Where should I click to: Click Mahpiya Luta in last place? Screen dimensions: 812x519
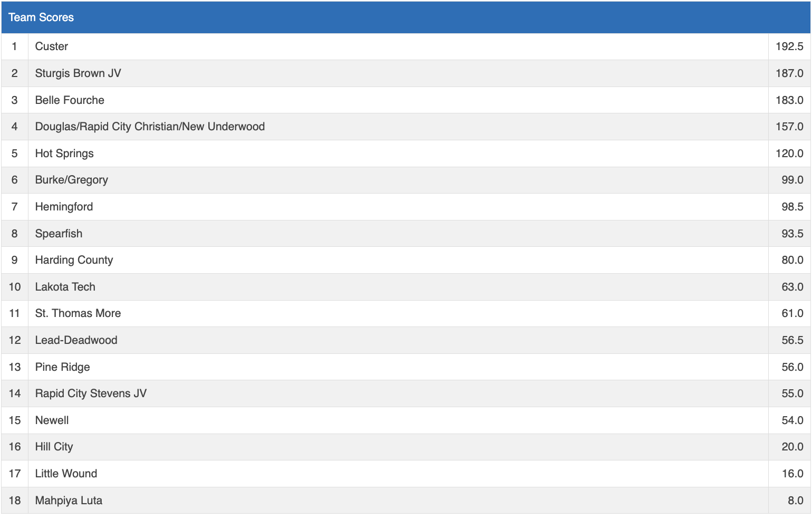pos(69,501)
